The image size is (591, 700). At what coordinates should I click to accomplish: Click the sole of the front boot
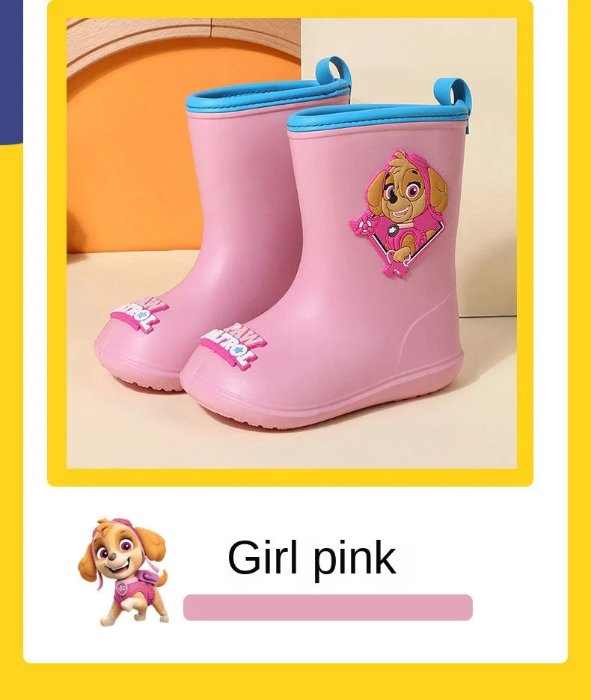click(312, 404)
